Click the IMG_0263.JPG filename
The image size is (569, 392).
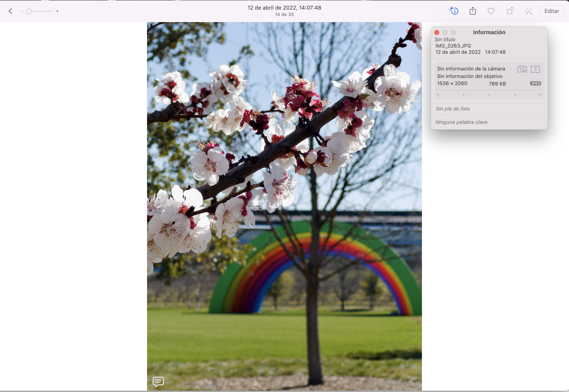(x=453, y=46)
